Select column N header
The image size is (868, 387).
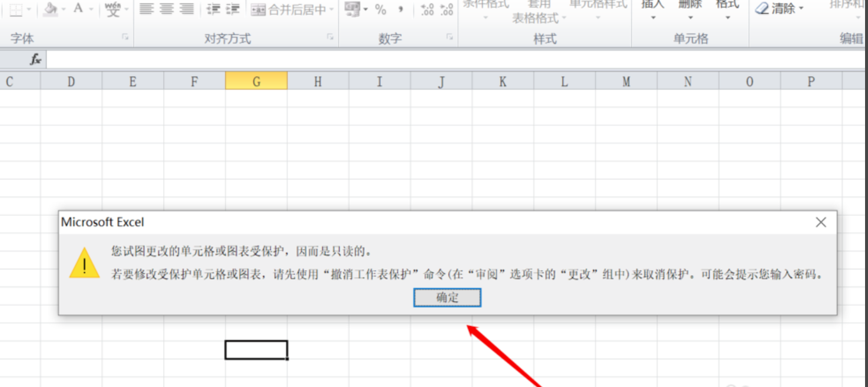click(688, 81)
